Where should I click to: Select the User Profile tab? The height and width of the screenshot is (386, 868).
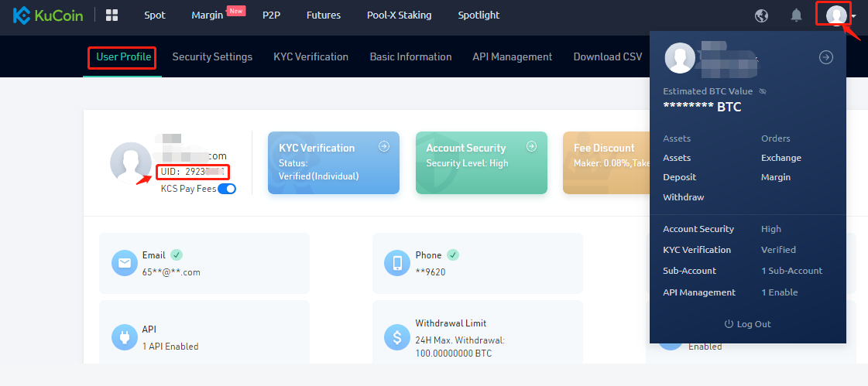[123, 57]
